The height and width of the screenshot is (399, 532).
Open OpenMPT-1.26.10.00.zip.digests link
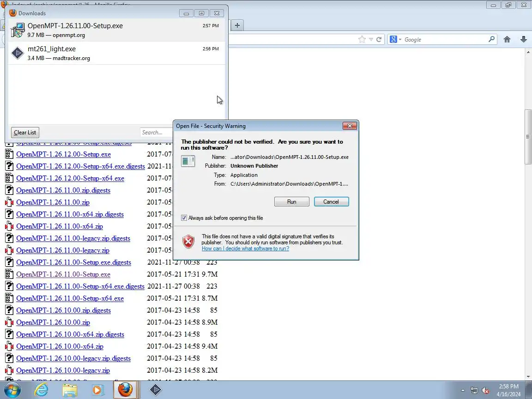coord(63,310)
